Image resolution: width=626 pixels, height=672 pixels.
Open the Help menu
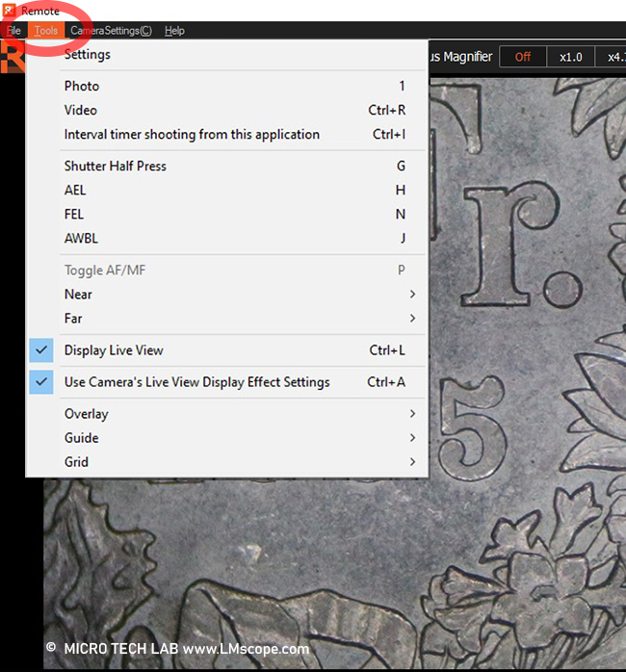[x=174, y=31]
